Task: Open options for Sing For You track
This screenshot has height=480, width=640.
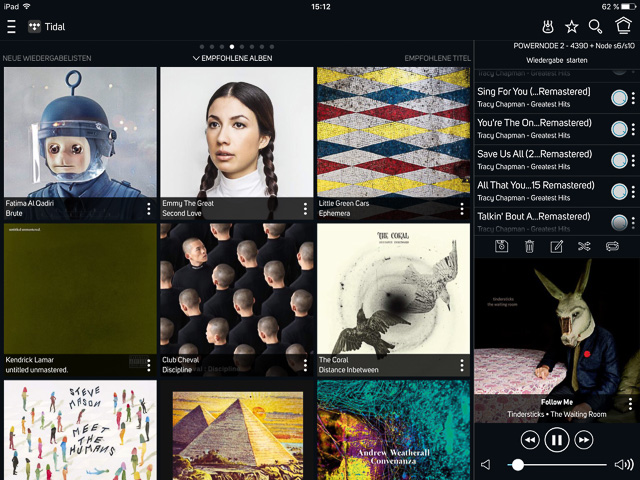Action: point(633,98)
